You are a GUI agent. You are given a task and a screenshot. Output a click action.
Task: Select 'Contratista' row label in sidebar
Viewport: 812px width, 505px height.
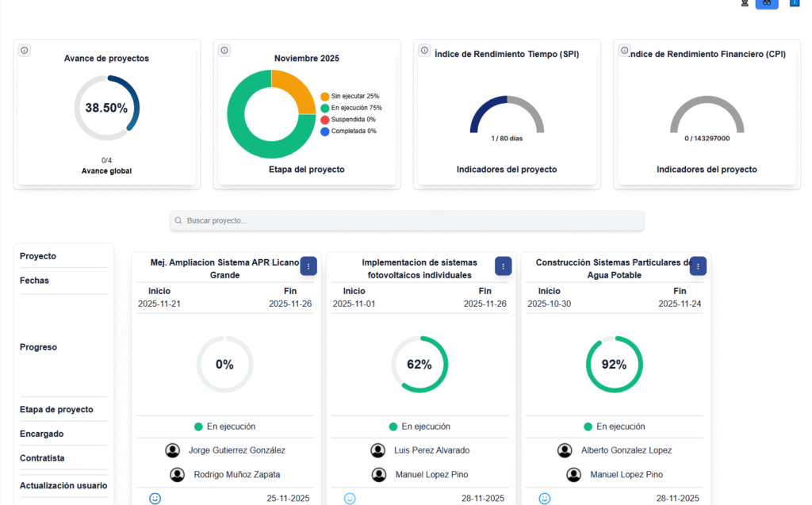42,458
